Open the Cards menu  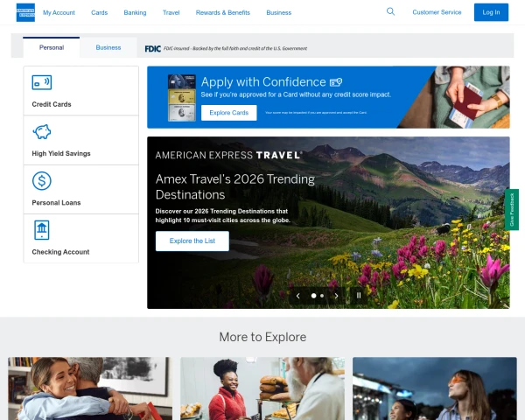click(100, 13)
